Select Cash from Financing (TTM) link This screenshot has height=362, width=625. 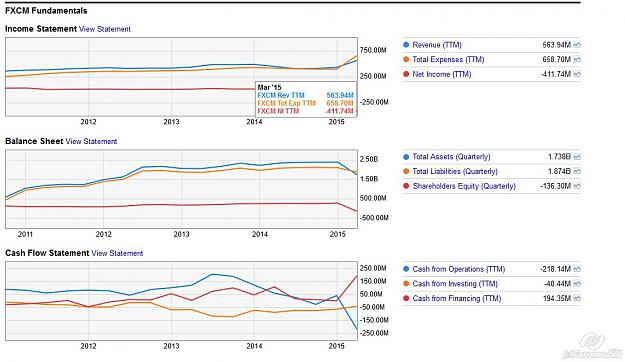tap(457, 298)
